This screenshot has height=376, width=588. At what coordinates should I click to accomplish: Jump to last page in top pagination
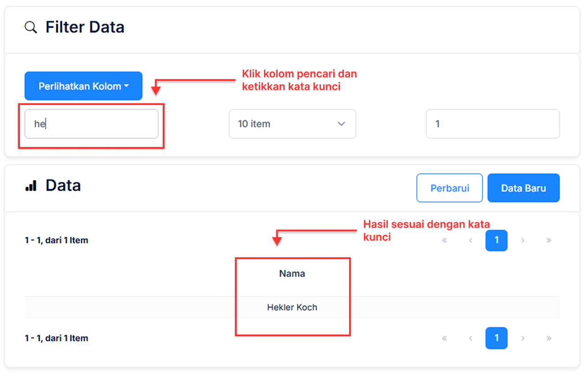549,241
